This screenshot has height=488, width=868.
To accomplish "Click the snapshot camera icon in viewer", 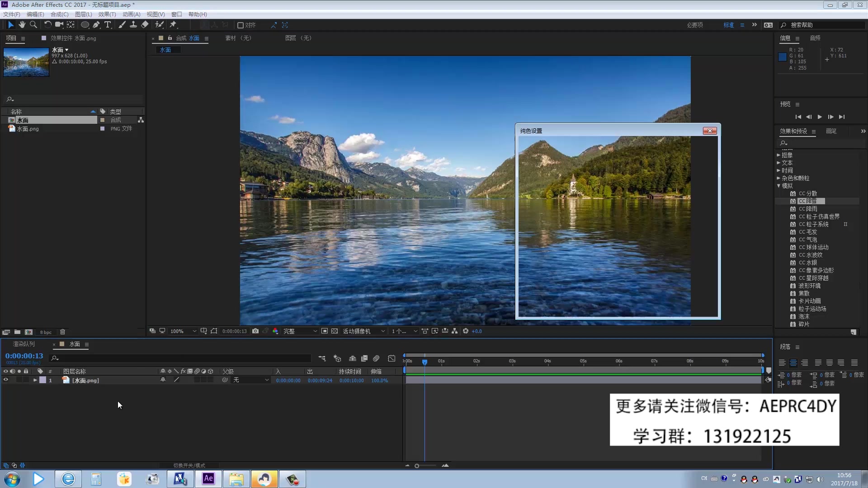I will pos(255,331).
